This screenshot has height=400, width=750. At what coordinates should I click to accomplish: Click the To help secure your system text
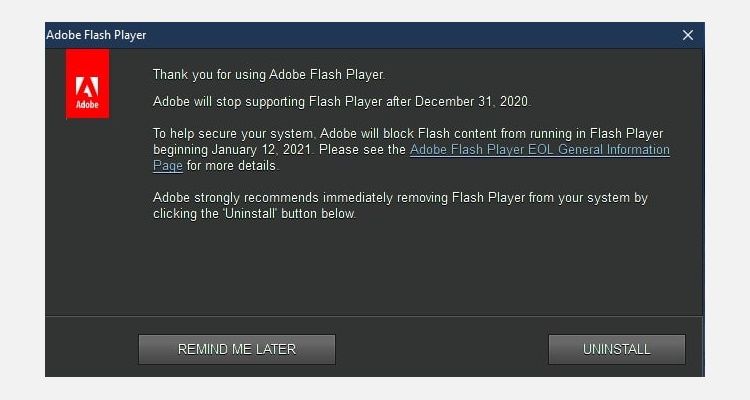click(x=234, y=134)
